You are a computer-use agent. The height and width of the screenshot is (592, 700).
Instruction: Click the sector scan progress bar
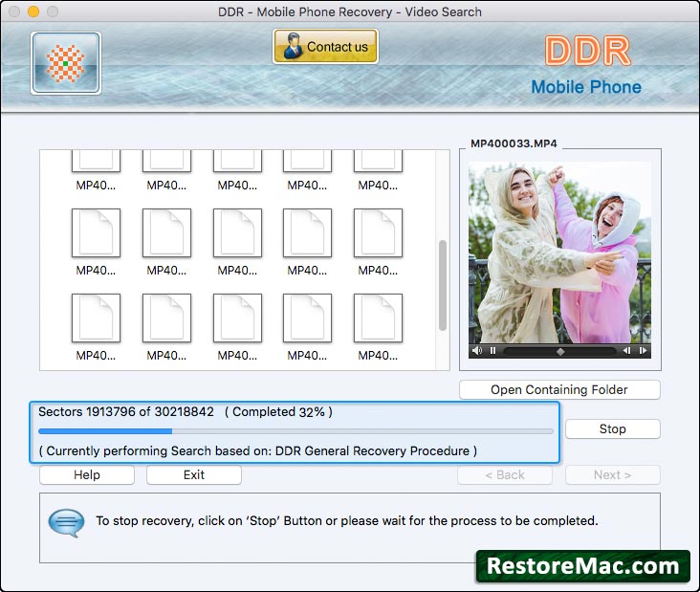295,431
